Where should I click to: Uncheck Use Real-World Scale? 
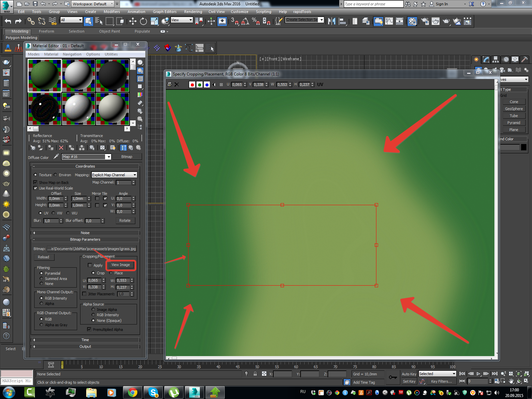pyautogui.click(x=36, y=188)
